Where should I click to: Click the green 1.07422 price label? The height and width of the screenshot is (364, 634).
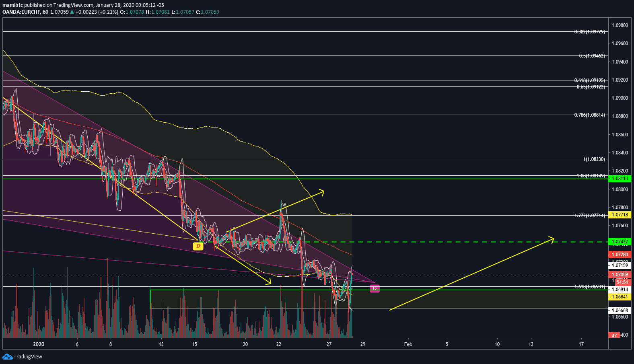(620, 242)
